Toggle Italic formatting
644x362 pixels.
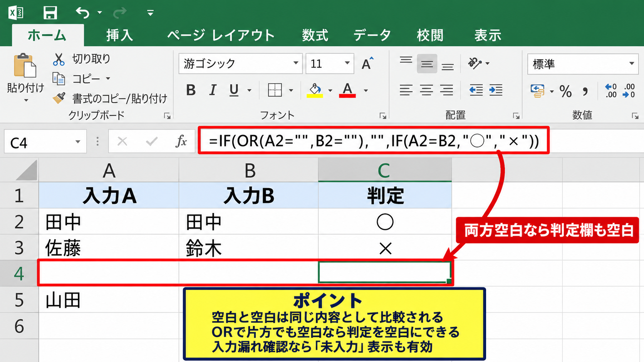[212, 90]
